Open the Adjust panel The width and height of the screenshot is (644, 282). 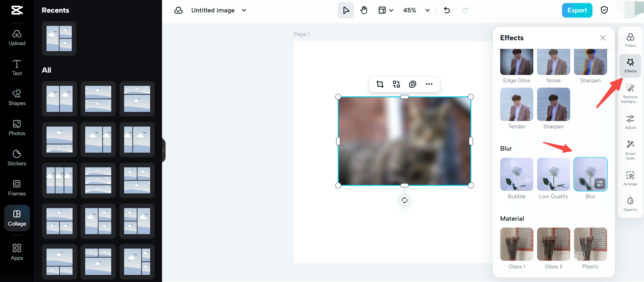(x=630, y=122)
